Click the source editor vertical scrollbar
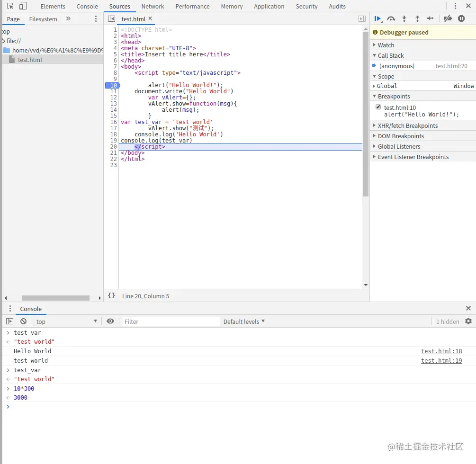The width and height of the screenshot is (476, 464). 366,114
